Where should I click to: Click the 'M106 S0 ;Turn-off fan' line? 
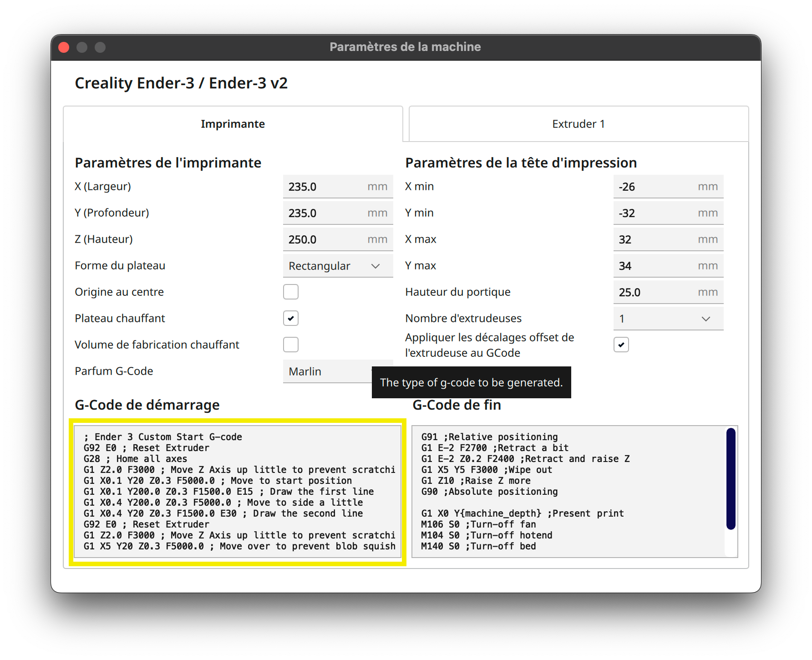coord(478,524)
